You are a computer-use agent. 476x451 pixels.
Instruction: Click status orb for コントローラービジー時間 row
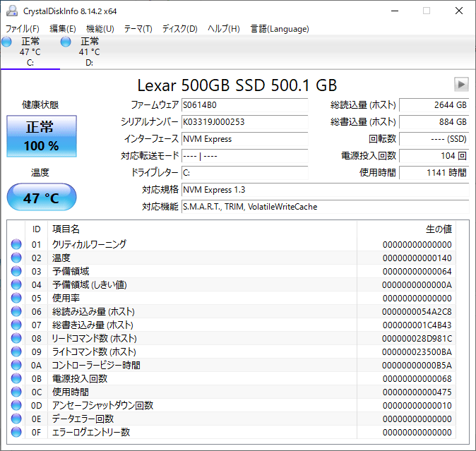point(16,365)
